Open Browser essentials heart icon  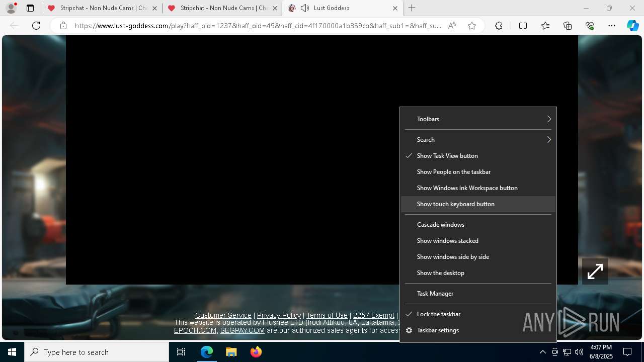[x=590, y=26]
